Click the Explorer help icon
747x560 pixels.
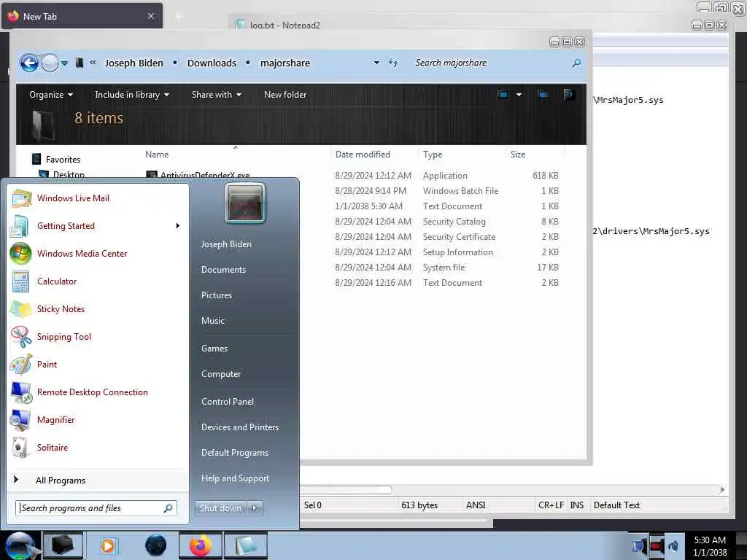tap(568, 94)
